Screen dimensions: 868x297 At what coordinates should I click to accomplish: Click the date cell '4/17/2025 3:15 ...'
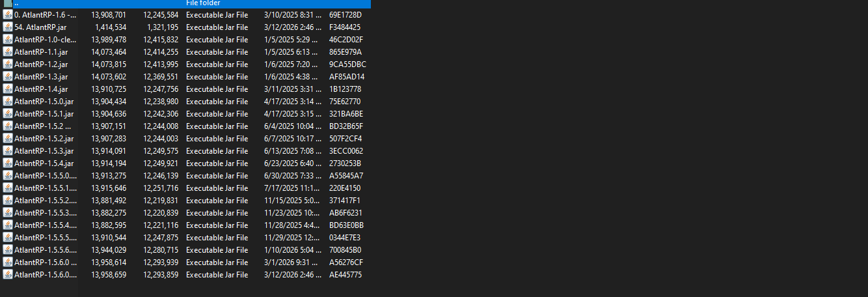[x=293, y=113]
